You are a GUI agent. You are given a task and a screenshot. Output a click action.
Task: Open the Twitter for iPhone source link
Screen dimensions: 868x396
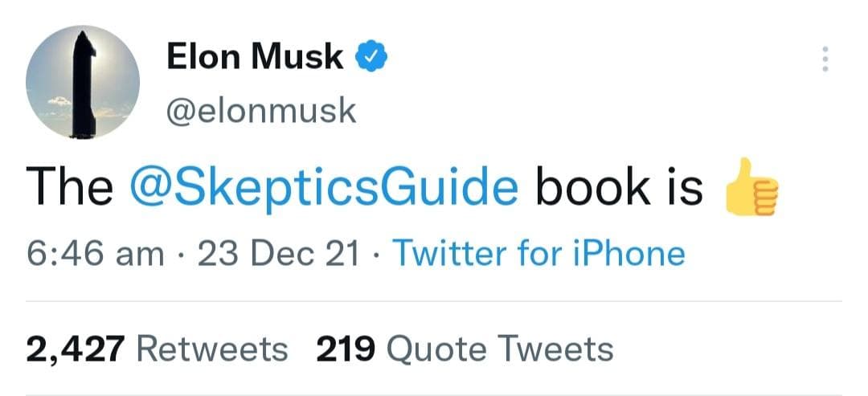538,255
